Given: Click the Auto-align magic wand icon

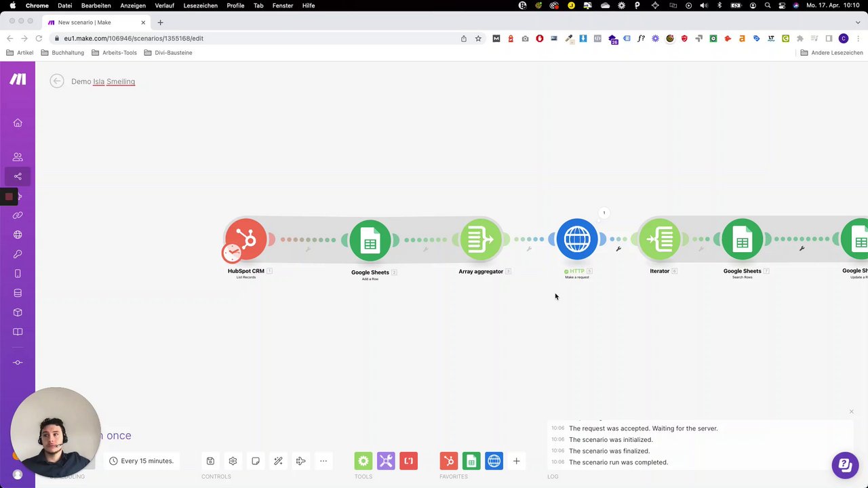Looking at the screenshot, I should (278, 461).
